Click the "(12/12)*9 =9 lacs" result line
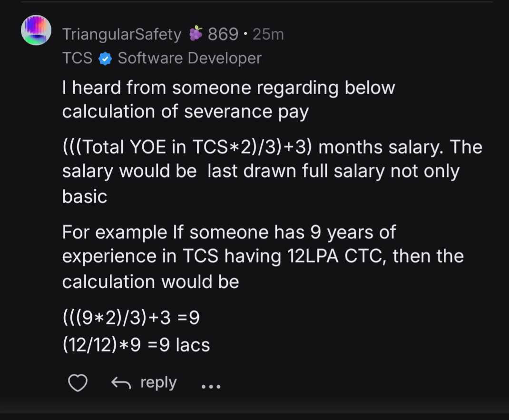Viewport: 509px width, 420px height. coord(136,344)
